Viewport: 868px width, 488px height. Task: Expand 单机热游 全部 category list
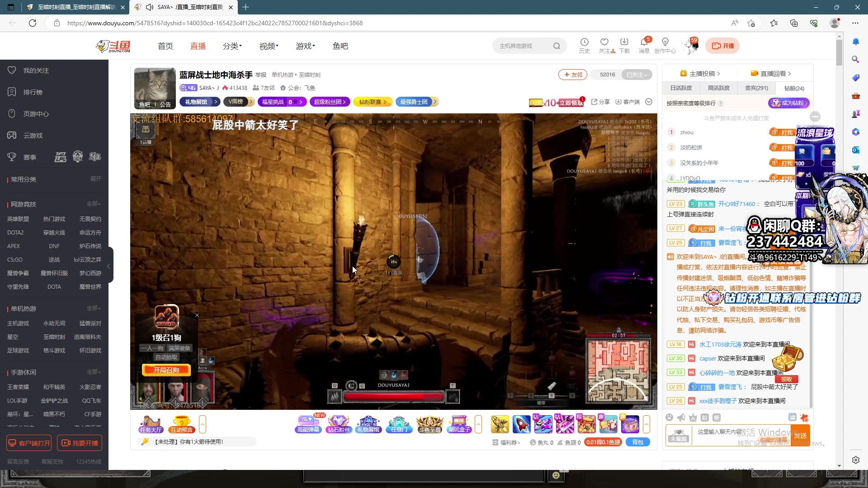coord(94,308)
